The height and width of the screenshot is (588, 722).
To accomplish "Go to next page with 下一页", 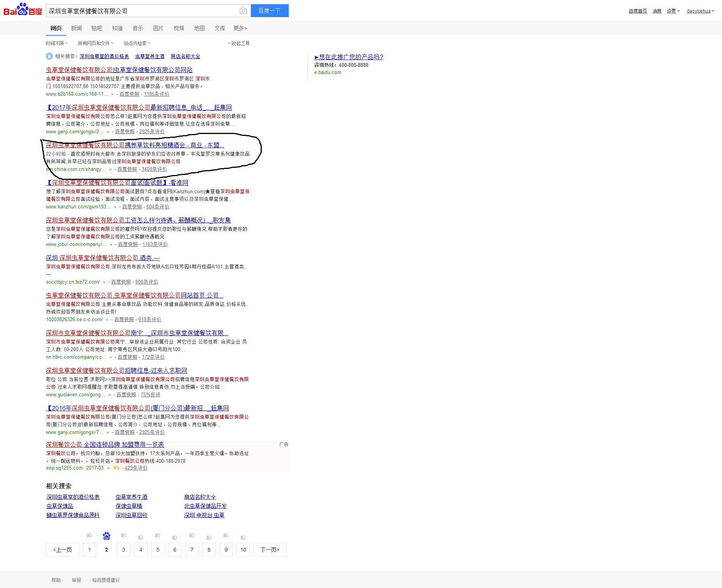I will click(x=270, y=550).
